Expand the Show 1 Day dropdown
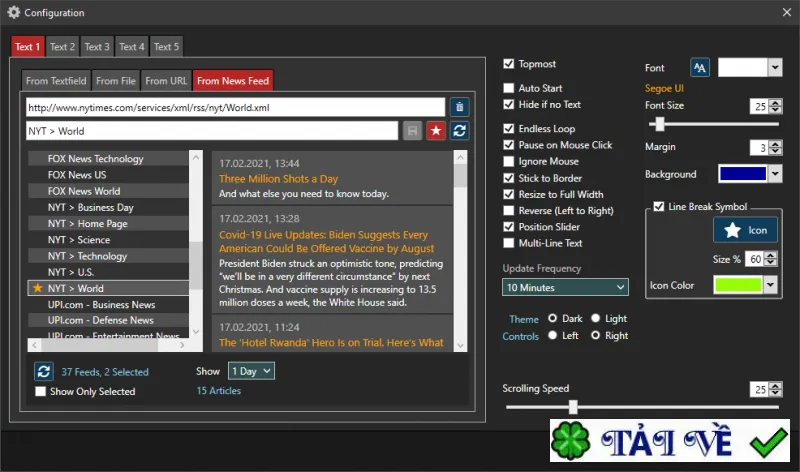The height and width of the screenshot is (472, 800). 251,371
